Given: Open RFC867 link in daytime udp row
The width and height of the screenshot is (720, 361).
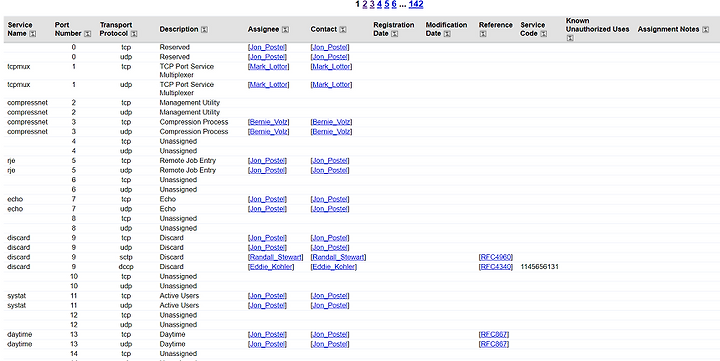Looking at the screenshot, I should pyautogui.click(x=494, y=344).
